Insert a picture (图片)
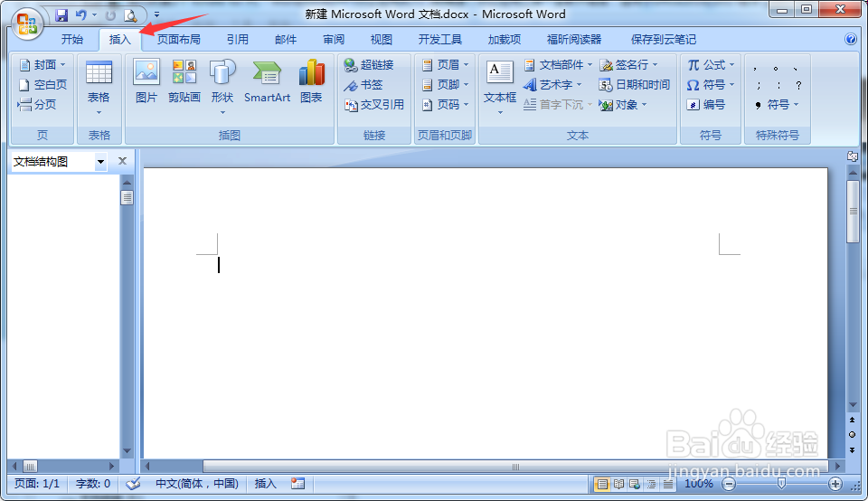 tap(146, 81)
